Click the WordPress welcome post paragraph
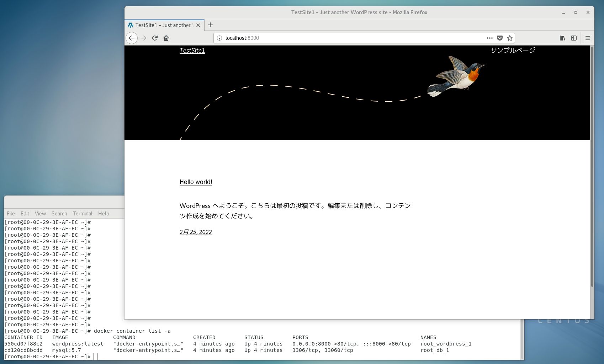 [295, 211]
